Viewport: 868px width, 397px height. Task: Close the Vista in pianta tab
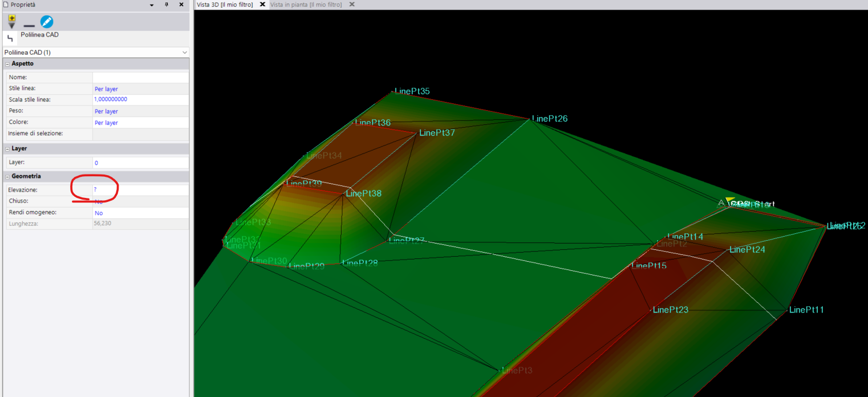click(x=352, y=5)
